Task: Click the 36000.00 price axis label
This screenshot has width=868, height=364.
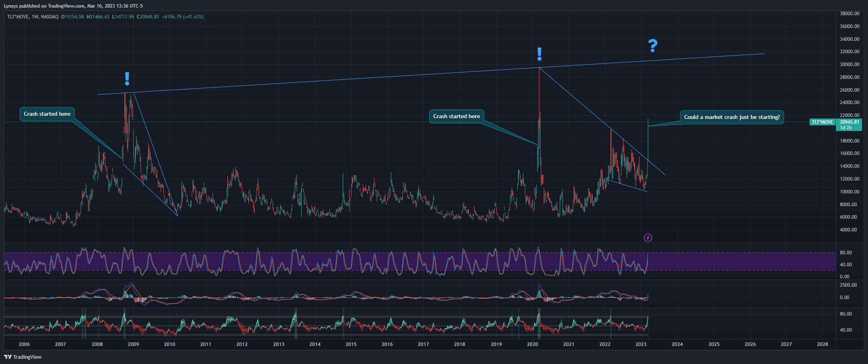Action: [850, 26]
